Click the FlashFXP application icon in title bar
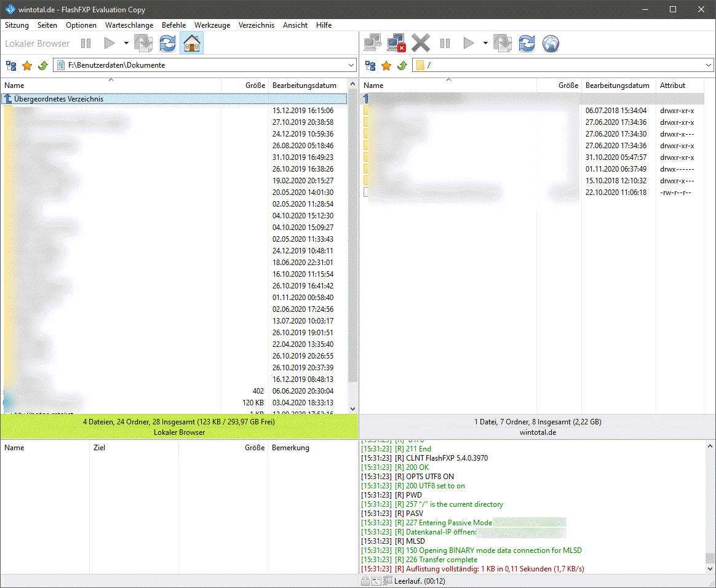The image size is (716, 588). coord(10,9)
